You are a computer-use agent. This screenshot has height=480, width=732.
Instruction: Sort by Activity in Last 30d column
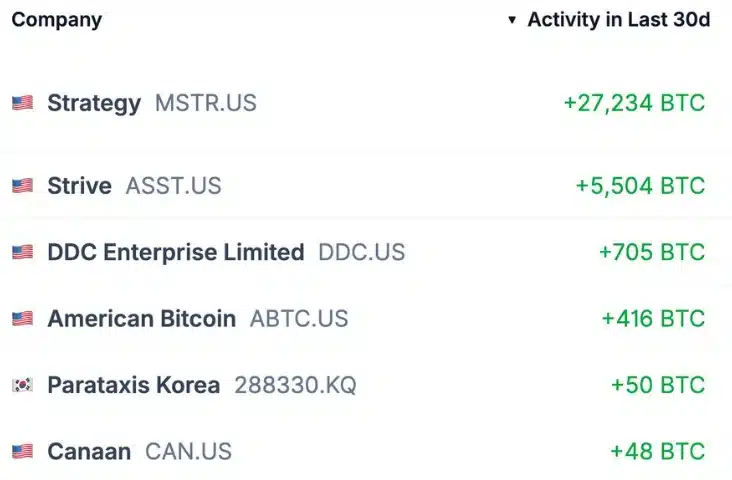pyautogui.click(x=618, y=20)
